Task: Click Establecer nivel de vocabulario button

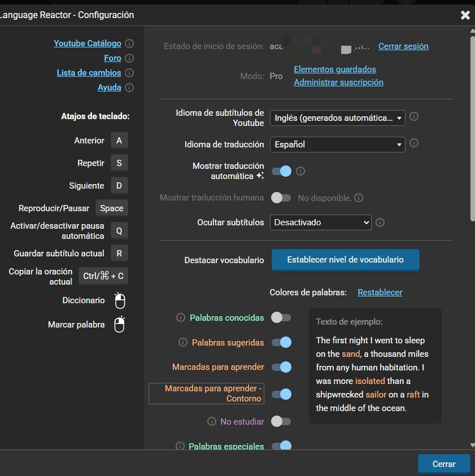Action: tap(345, 260)
